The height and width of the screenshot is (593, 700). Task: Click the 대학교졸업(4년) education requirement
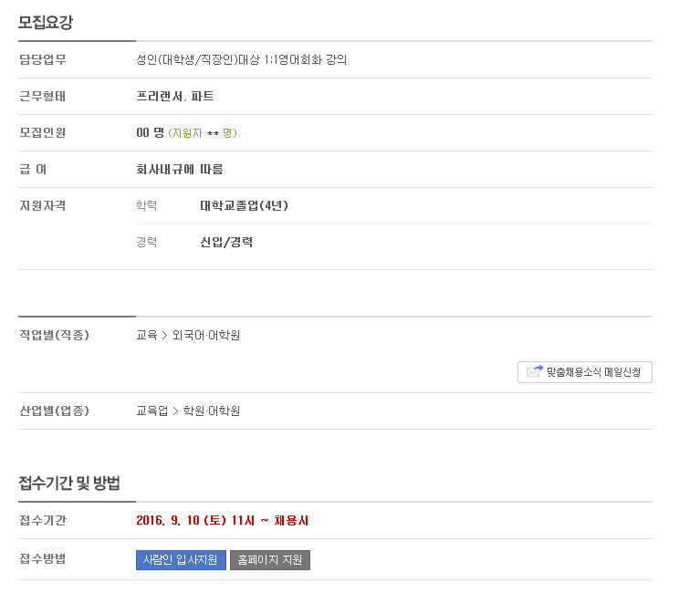pos(245,205)
